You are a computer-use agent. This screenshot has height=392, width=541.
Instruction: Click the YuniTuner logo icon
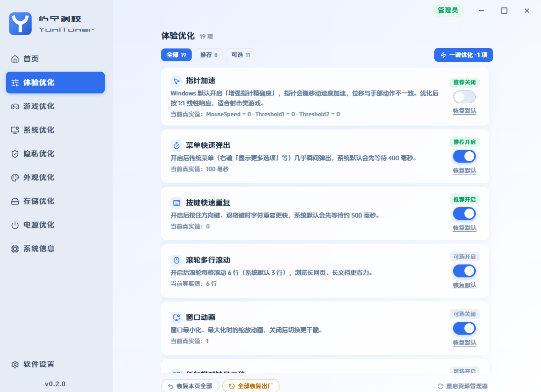click(20, 23)
